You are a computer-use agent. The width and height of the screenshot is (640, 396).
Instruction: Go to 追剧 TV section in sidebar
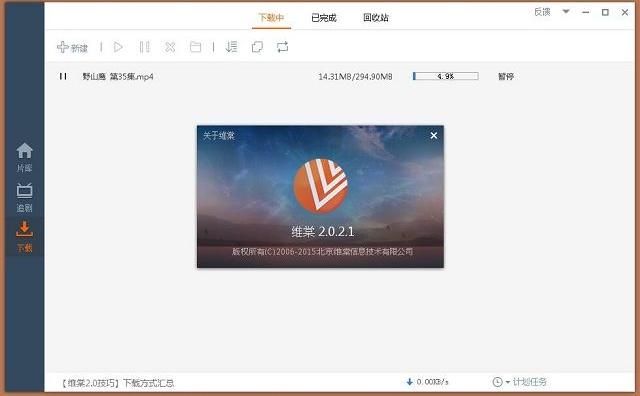(24, 198)
